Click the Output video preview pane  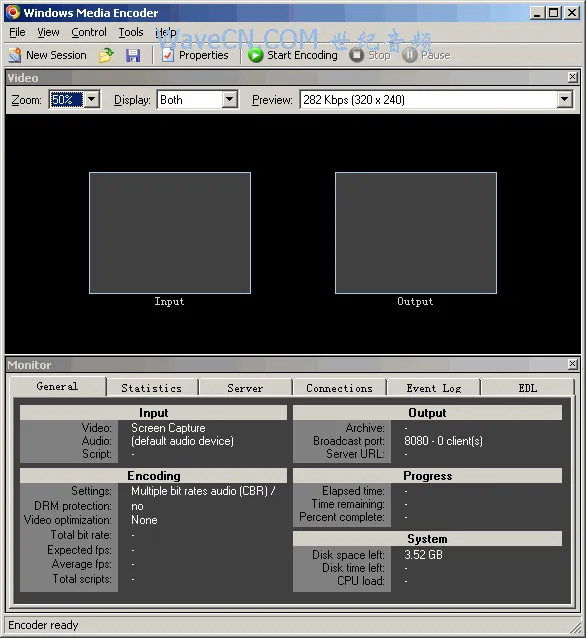coord(416,233)
